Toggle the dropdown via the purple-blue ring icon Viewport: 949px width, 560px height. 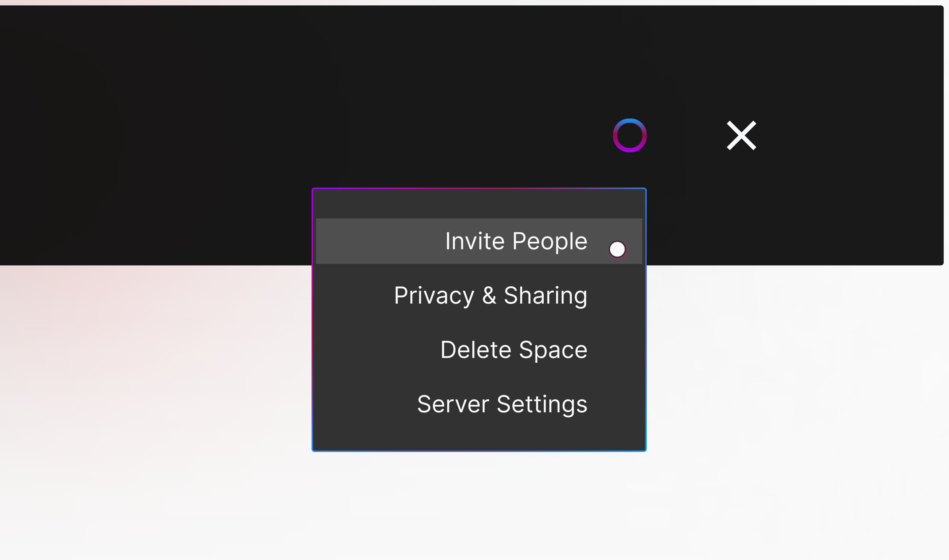click(x=630, y=135)
